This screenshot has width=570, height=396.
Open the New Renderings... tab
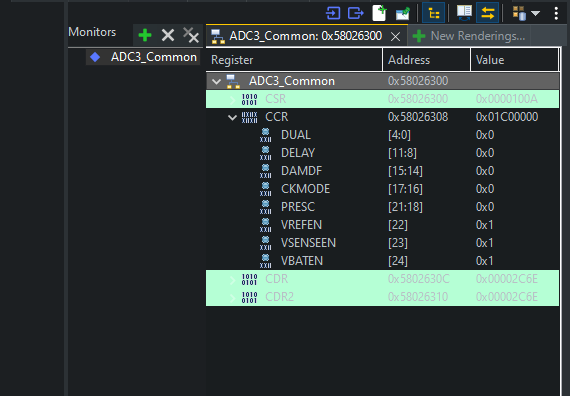[x=469, y=36]
